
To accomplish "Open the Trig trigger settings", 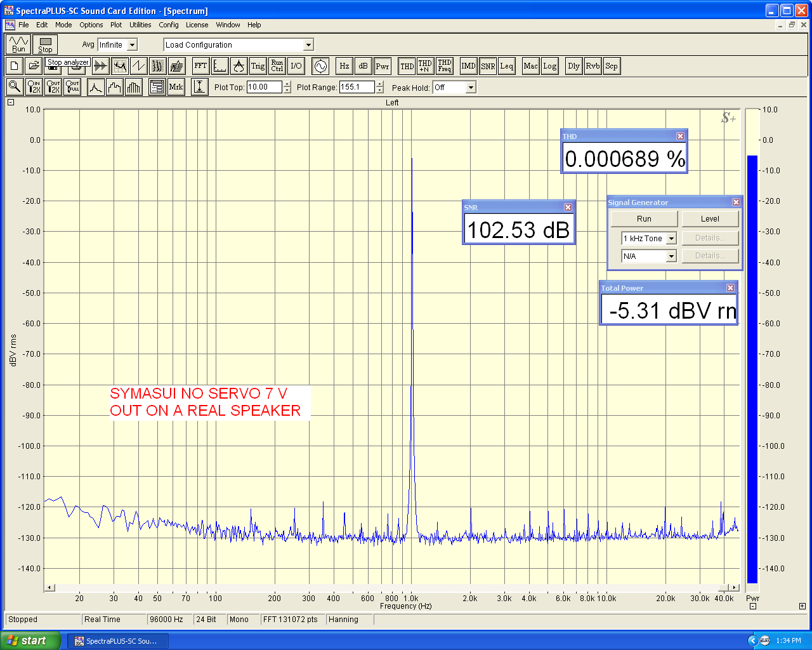I will tap(258, 65).
